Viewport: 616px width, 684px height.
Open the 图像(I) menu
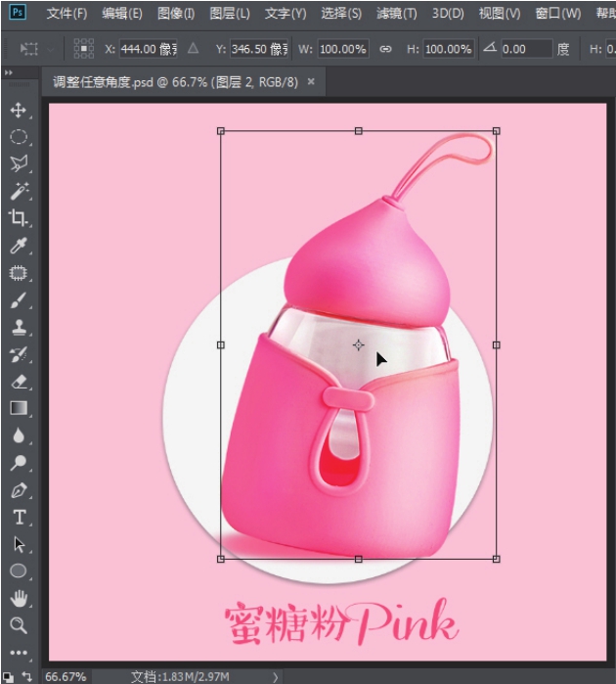click(x=176, y=14)
